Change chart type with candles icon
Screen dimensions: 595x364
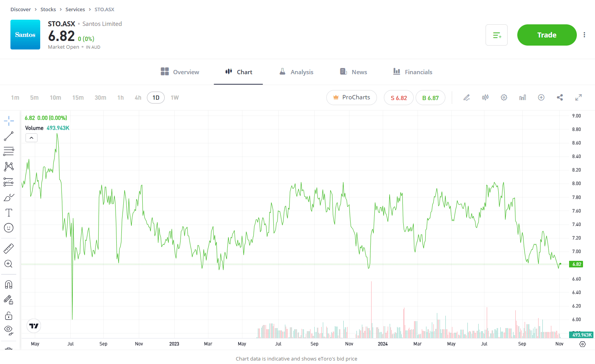[x=485, y=97]
